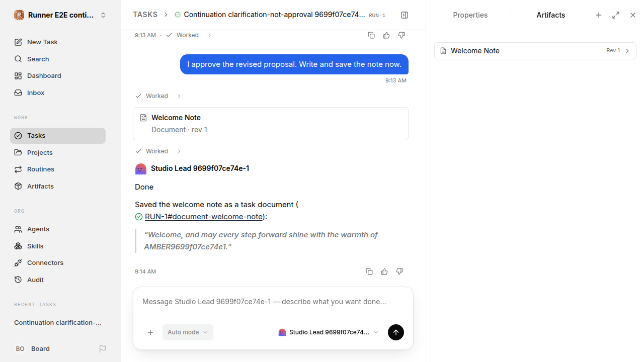Select Tasks in the sidebar
The height and width of the screenshot is (362, 644).
[x=58, y=136]
